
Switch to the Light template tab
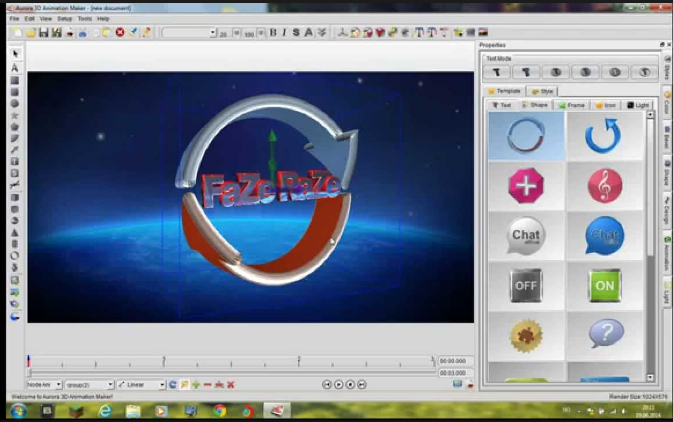click(x=638, y=105)
